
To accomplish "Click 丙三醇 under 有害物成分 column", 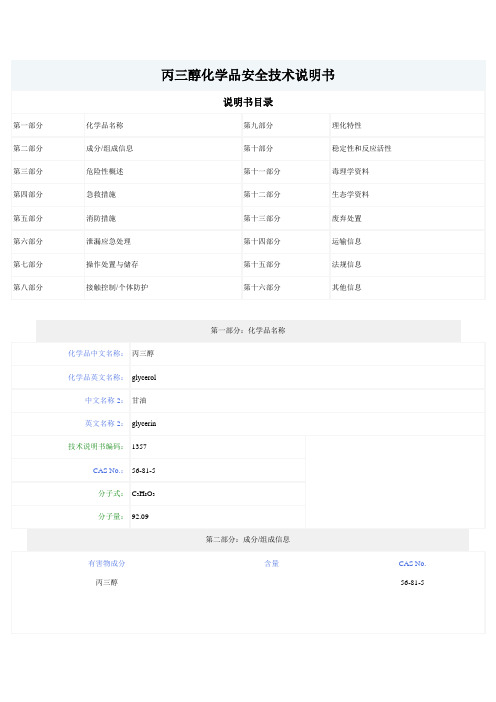I will [107, 582].
